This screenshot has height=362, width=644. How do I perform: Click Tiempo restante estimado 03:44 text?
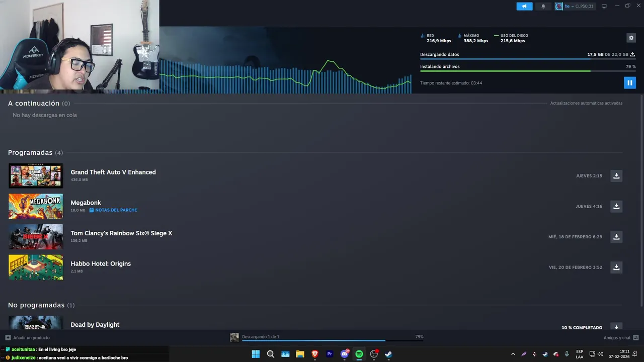[x=451, y=83]
